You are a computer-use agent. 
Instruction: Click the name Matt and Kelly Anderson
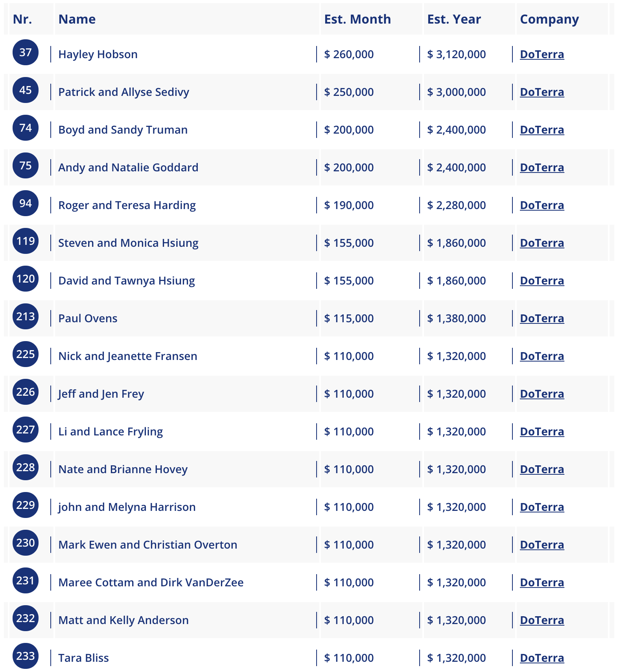(x=123, y=620)
